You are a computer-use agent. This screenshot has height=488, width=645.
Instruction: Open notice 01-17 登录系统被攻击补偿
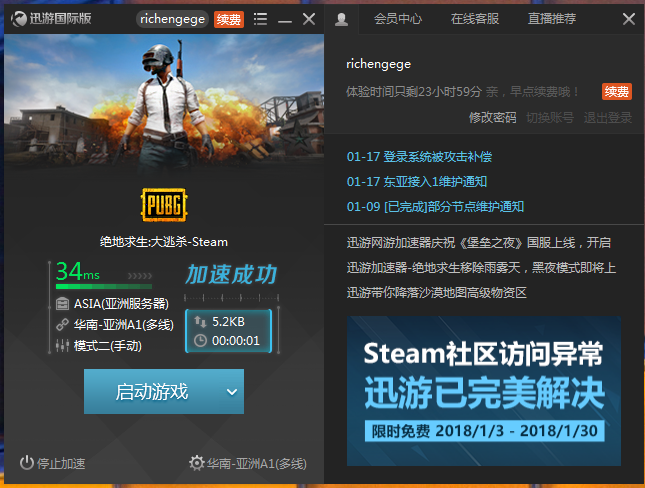coord(419,157)
